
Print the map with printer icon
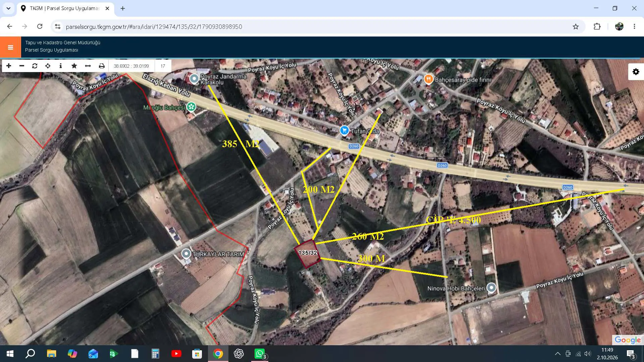(x=102, y=66)
